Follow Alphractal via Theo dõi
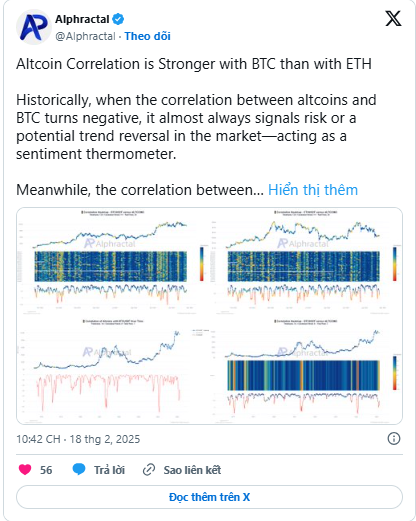416x521 pixels. 148,36
